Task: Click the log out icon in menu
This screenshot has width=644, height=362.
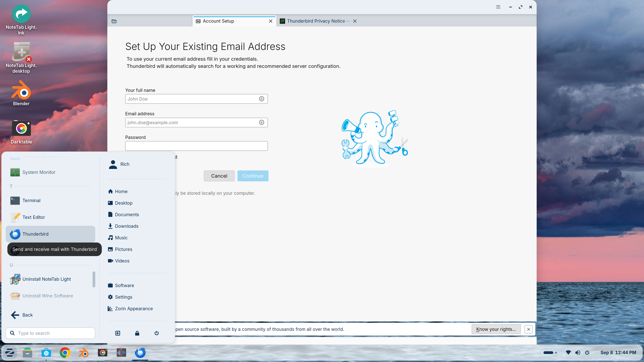Action: [x=118, y=333]
